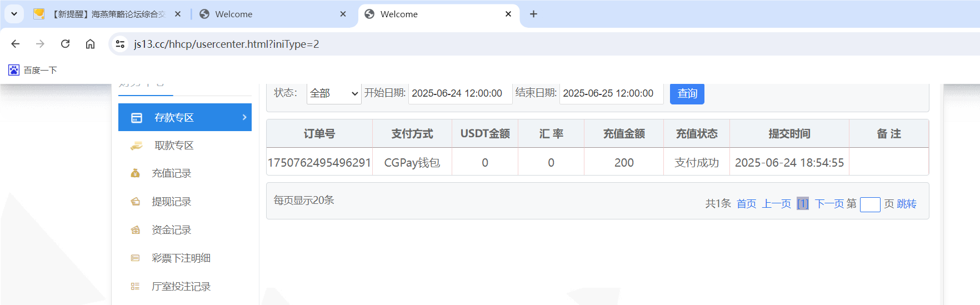Click the CGPay钱包 cell
Screen dimensions: 980x305
(412, 163)
